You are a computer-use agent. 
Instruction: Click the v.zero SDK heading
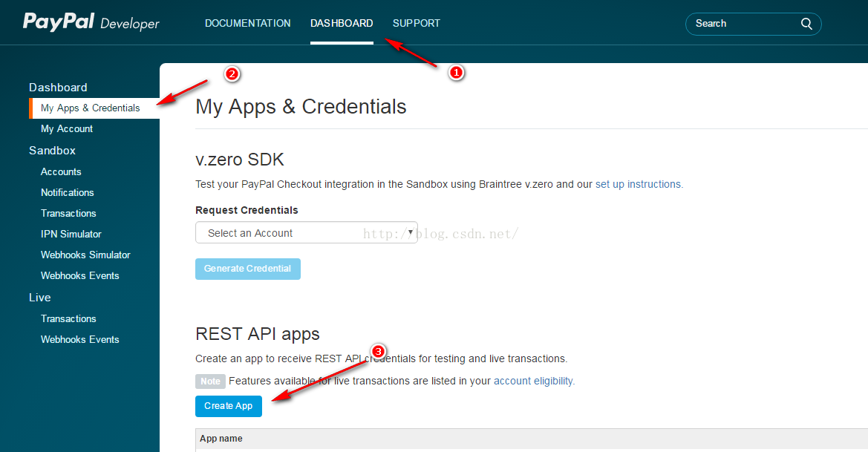click(x=240, y=160)
